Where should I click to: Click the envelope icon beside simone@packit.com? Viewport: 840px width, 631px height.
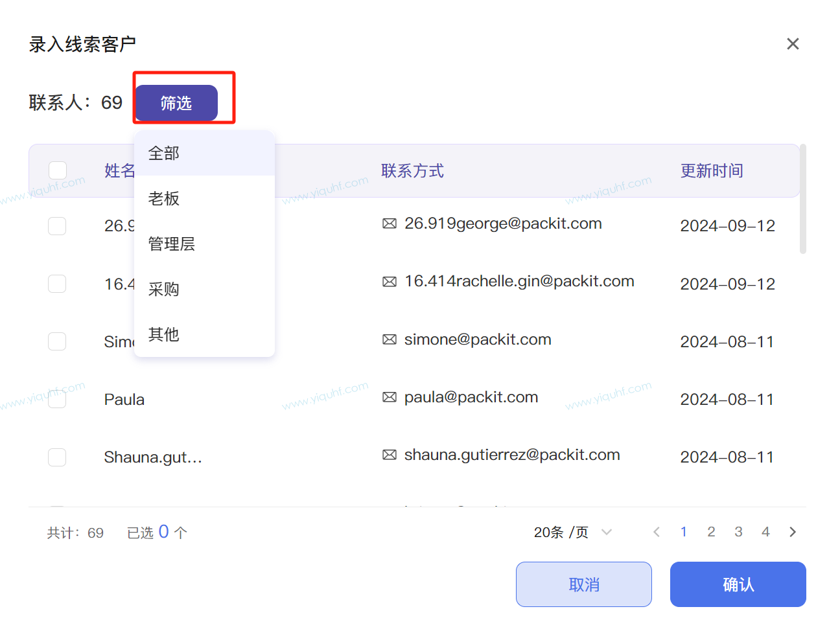click(x=390, y=339)
